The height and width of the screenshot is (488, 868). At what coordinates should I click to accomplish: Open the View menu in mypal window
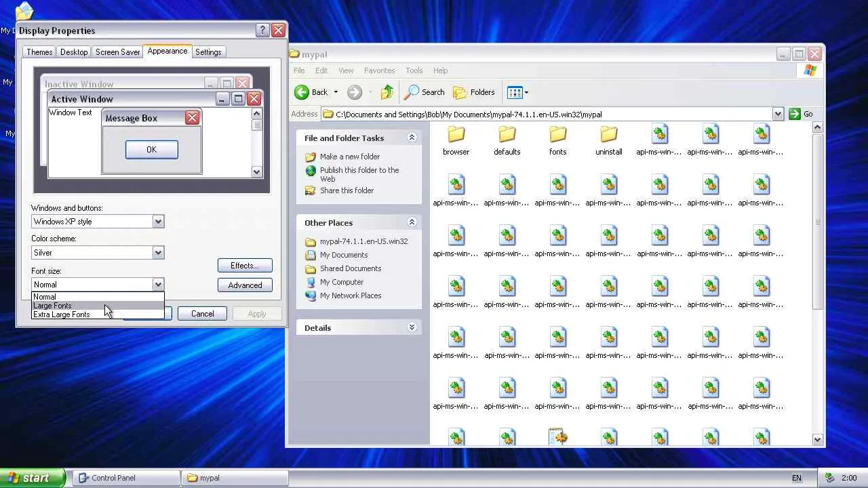click(x=346, y=70)
